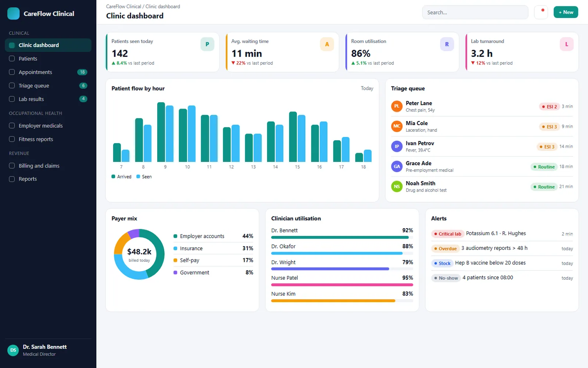Click the '$48.2k' billed today value
Viewport: 588px width, 368px height.
click(x=139, y=252)
